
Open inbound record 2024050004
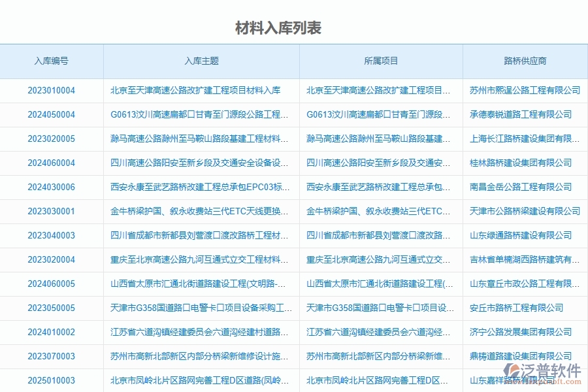pos(53,114)
